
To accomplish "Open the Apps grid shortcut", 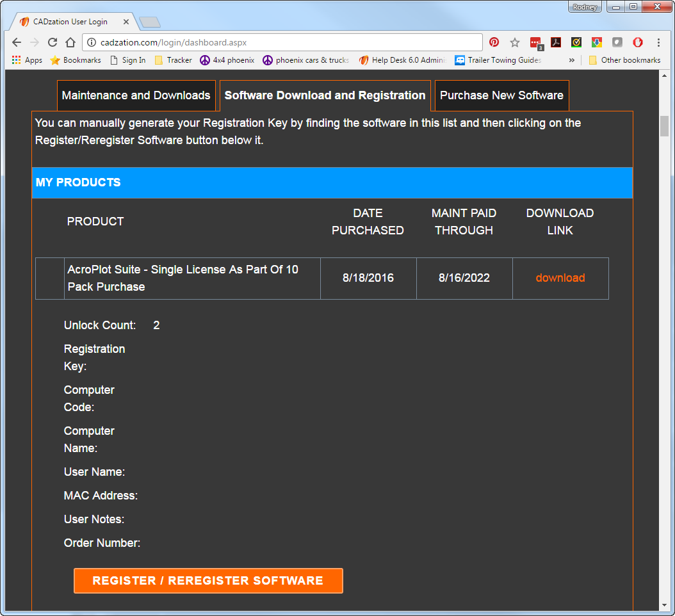I will [x=27, y=60].
